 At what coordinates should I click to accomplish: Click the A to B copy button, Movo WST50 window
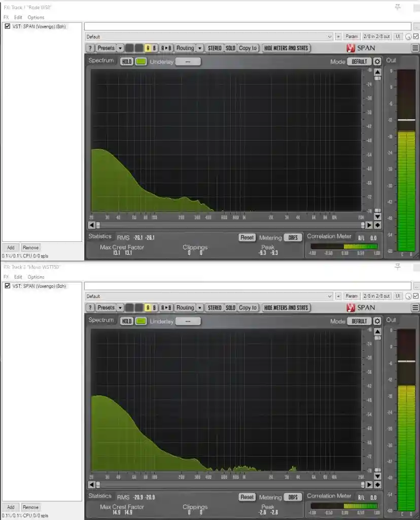166,308
